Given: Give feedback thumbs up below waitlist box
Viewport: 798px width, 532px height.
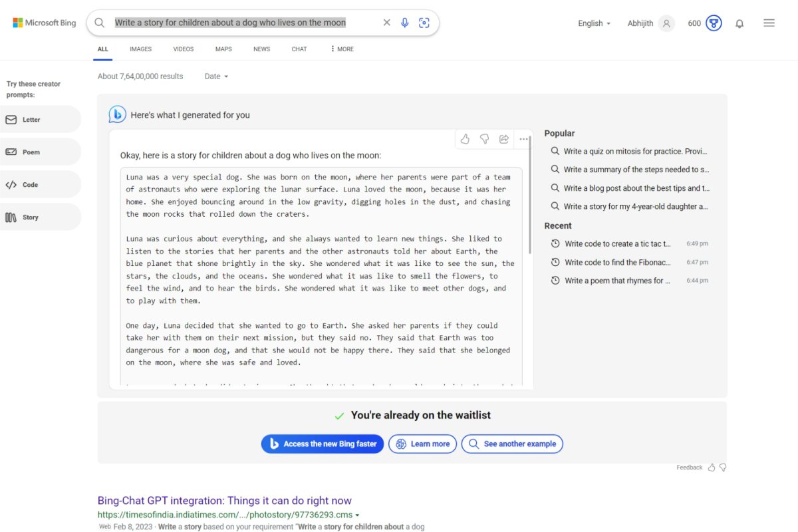Looking at the screenshot, I should click(x=712, y=467).
